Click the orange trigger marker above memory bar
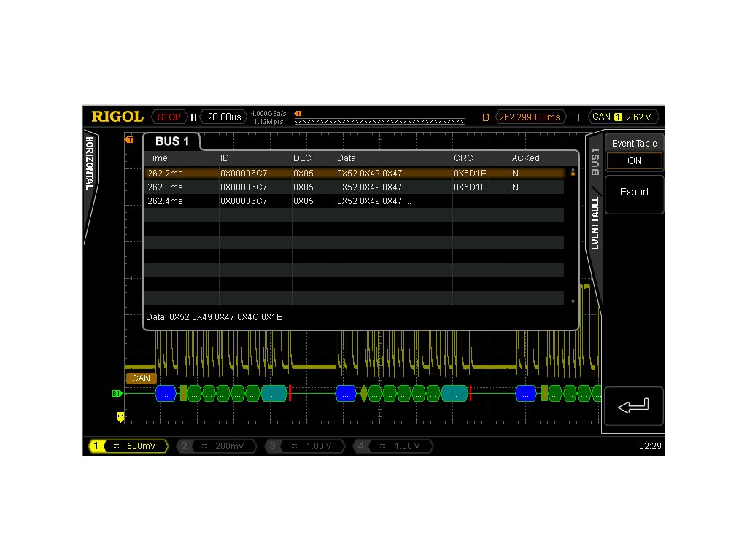The image size is (747, 560). pos(298,113)
